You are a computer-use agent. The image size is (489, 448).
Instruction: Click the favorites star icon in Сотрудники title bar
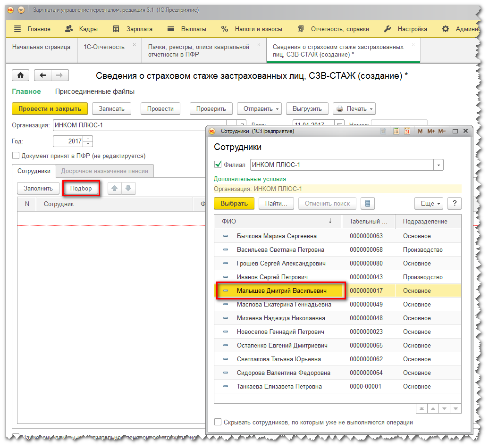coord(383,131)
